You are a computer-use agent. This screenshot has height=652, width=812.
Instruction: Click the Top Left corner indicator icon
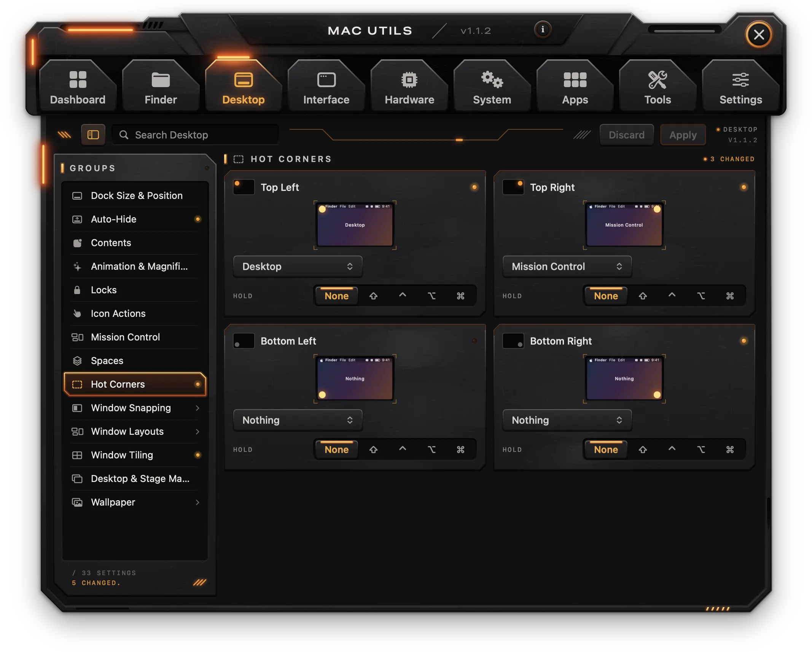coord(244,187)
